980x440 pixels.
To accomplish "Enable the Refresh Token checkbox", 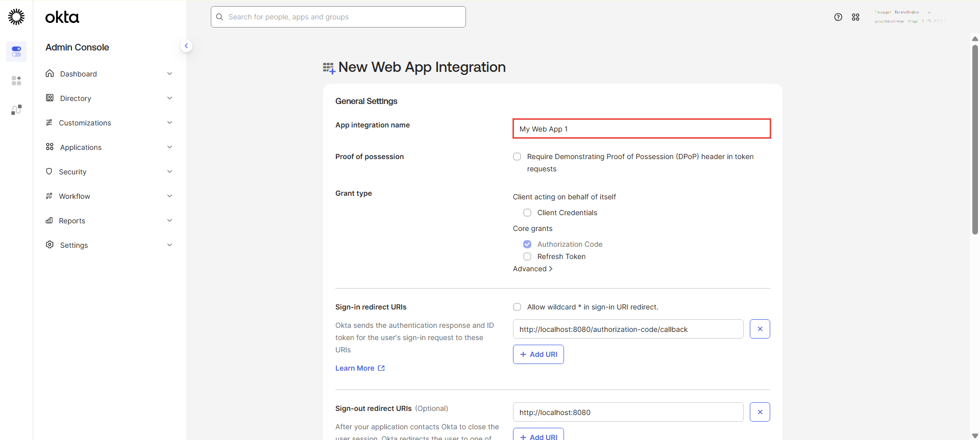I will (527, 256).
